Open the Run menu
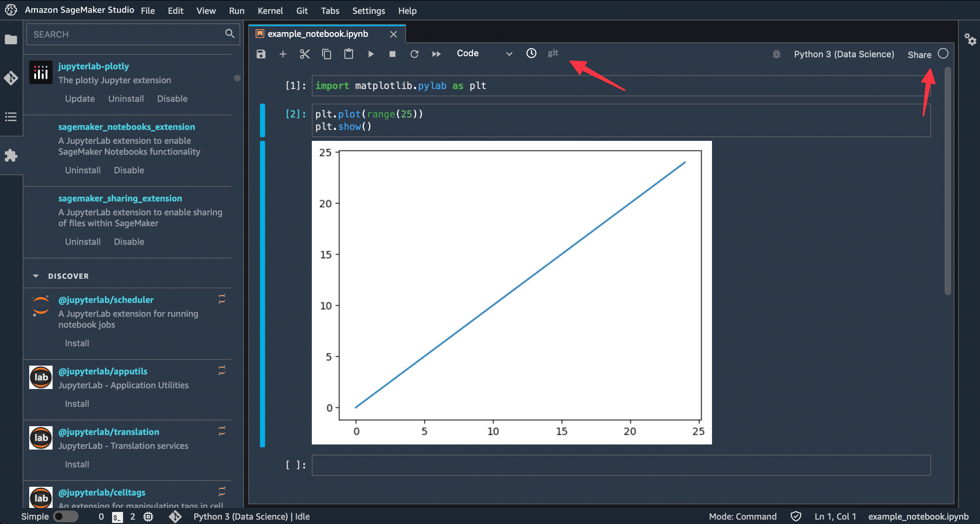980x524 pixels. [236, 11]
